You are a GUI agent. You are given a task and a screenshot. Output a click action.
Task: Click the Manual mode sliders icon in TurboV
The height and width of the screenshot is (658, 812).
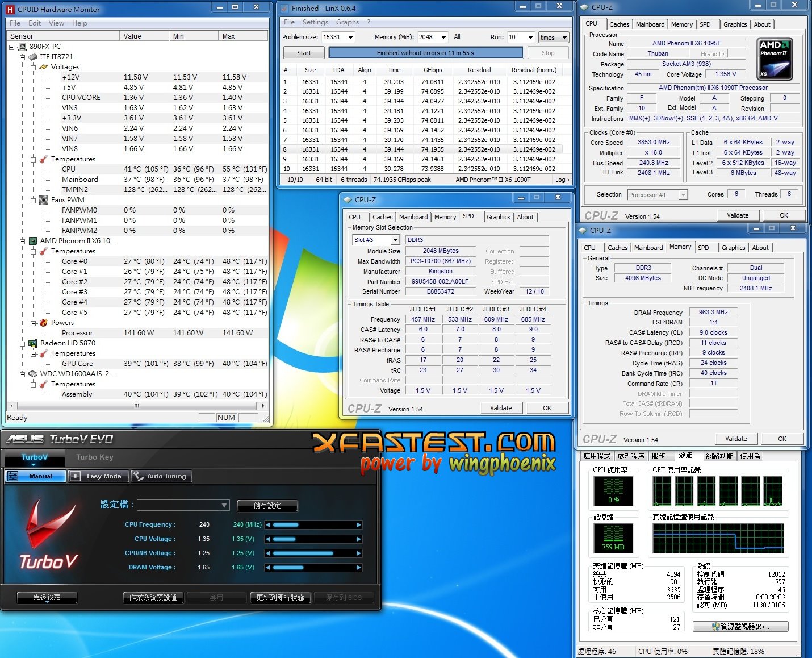point(13,476)
